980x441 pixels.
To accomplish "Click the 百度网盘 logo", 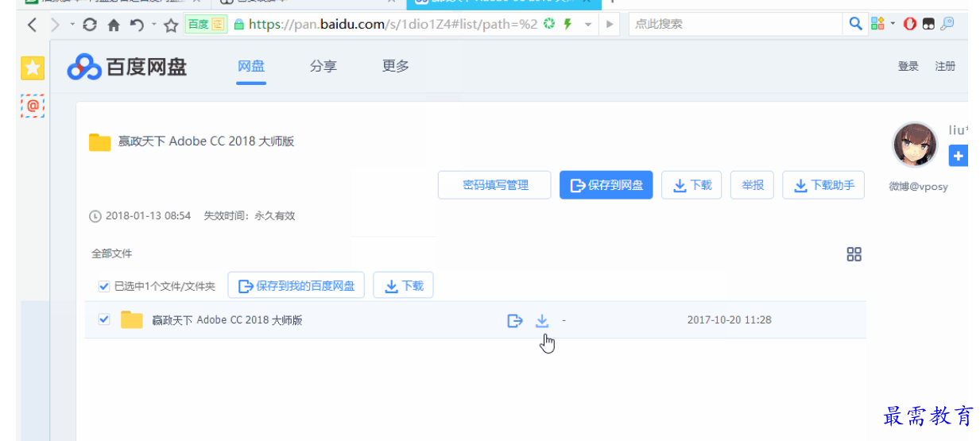I will (x=127, y=68).
